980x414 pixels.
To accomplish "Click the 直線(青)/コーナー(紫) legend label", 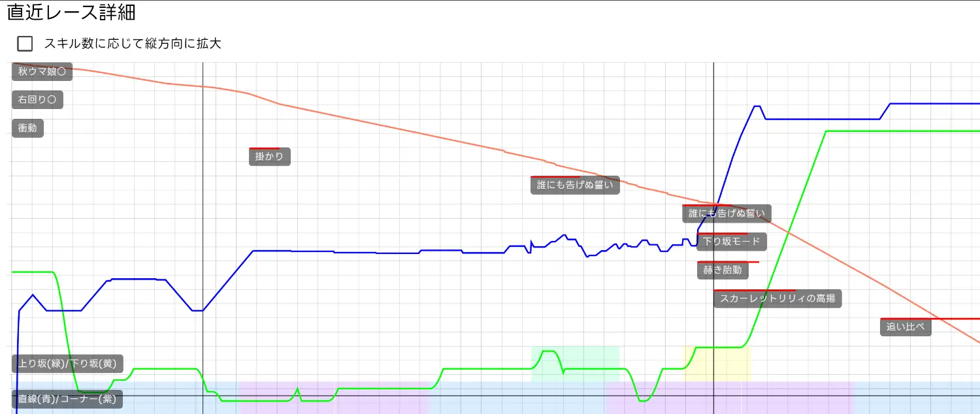I will click(x=67, y=399).
